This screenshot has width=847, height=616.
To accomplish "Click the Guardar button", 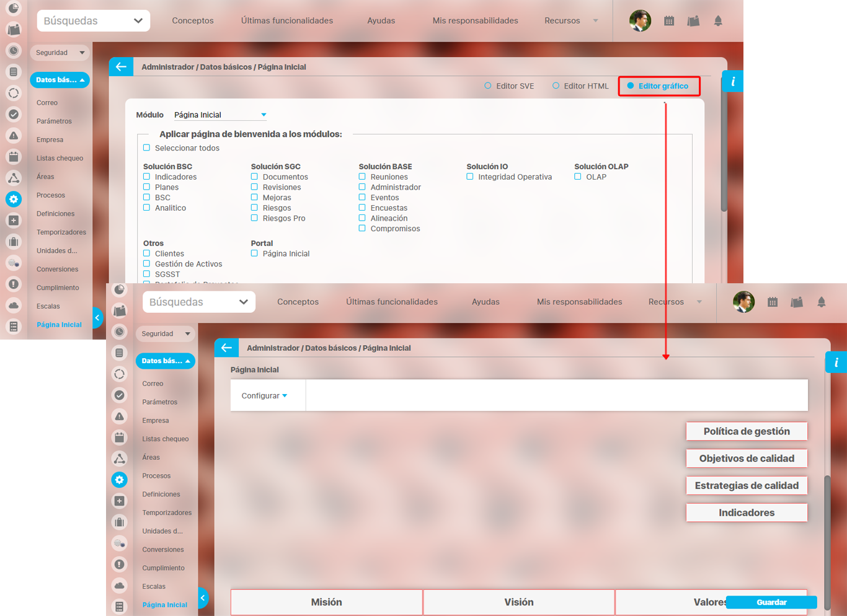I will click(771, 602).
